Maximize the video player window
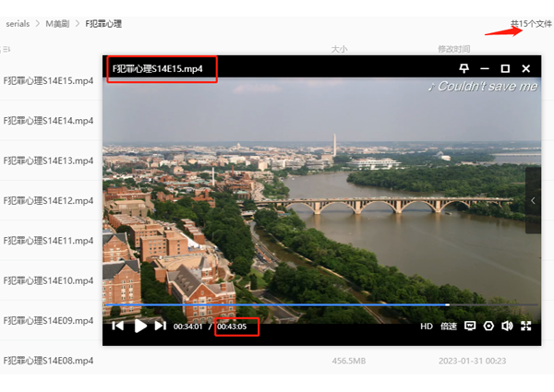Image resolution: width=554 pixels, height=392 pixels. [505, 69]
